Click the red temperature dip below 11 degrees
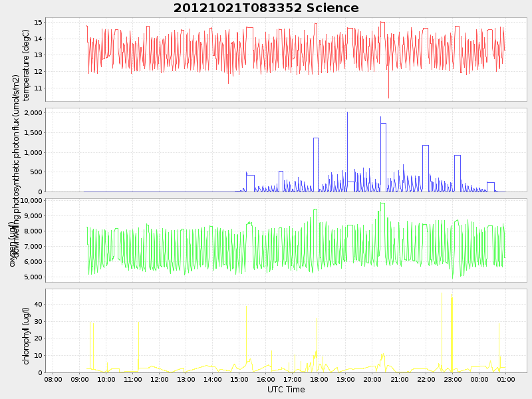The width and height of the screenshot is (532, 399). coord(388,85)
